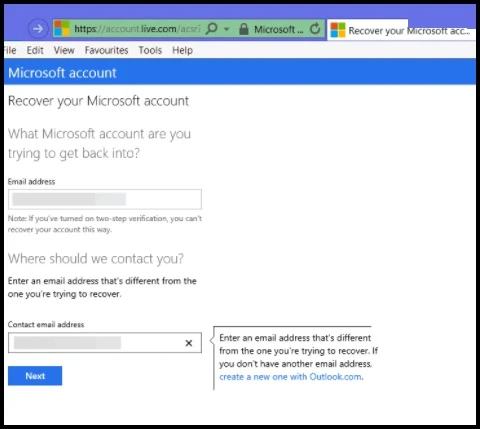This screenshot has width=480, height=429.
Task: Click the 'Recover your Microsoft account' heading
Action: pyautogui.click(x=98, y=101)
